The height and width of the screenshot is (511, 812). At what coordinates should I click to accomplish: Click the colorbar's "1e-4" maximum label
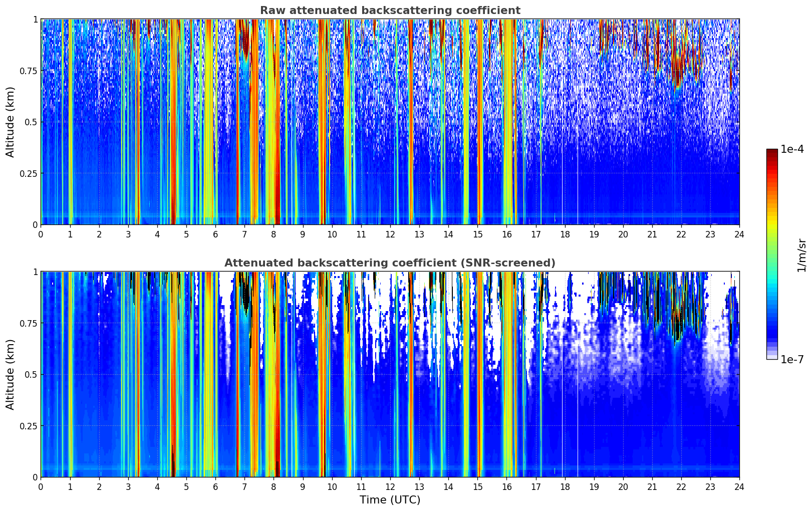pyautogui.click(x=792, y=149)
